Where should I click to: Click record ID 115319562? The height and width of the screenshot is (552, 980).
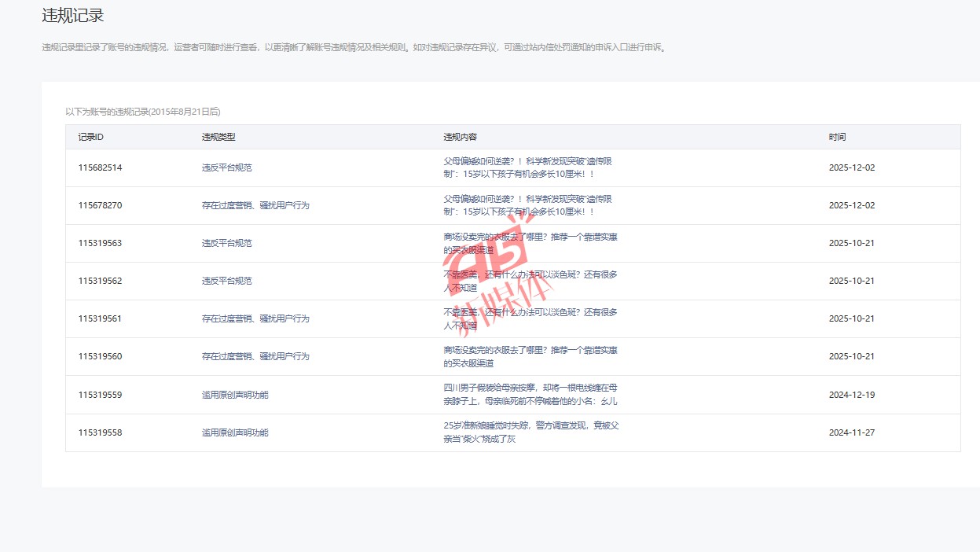(100, 281)
